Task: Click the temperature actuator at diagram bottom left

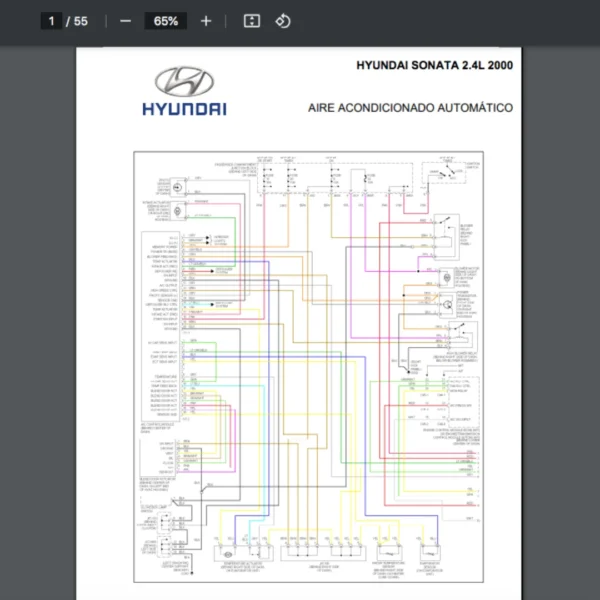Action: [228, 551]
